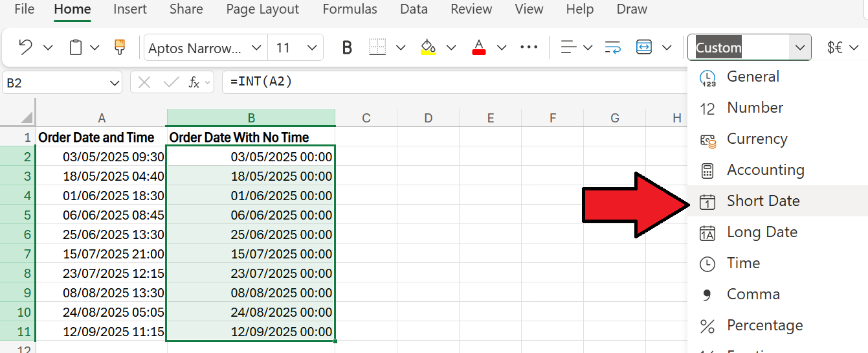Click the Merge cells icon
This screenshot has height=353, width=868.
[x=644, y=47]
